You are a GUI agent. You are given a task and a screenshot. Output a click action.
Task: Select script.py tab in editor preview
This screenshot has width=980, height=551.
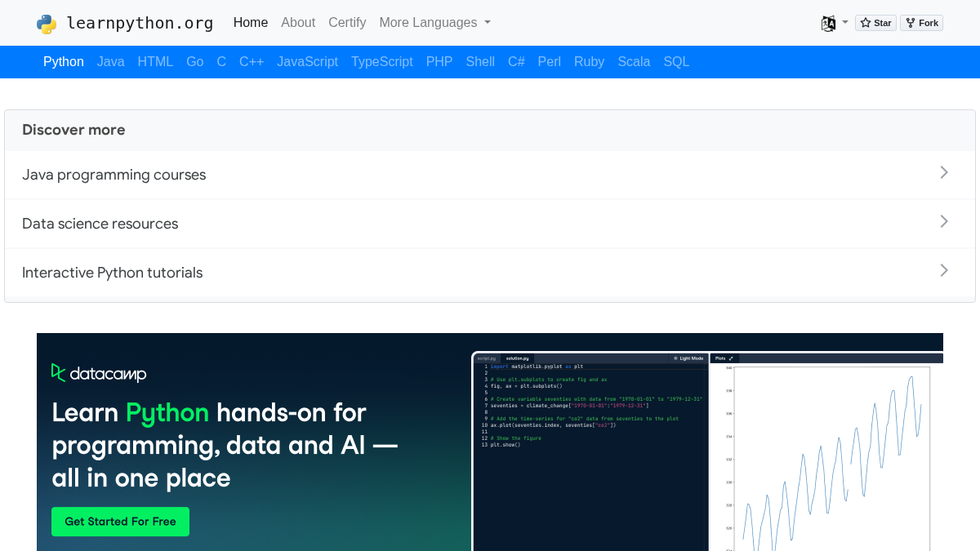(x=487, y=358)
